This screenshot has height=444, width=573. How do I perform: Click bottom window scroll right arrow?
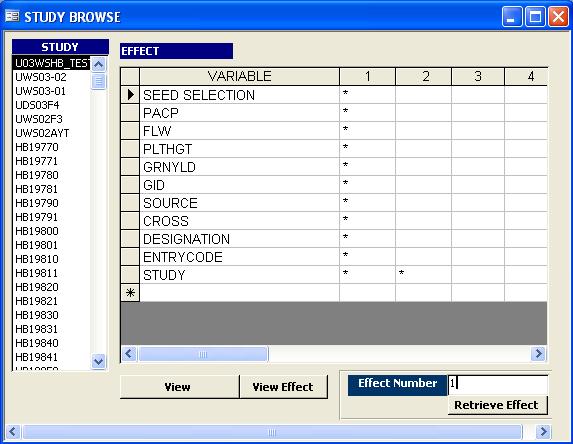[x=543, y=432]
